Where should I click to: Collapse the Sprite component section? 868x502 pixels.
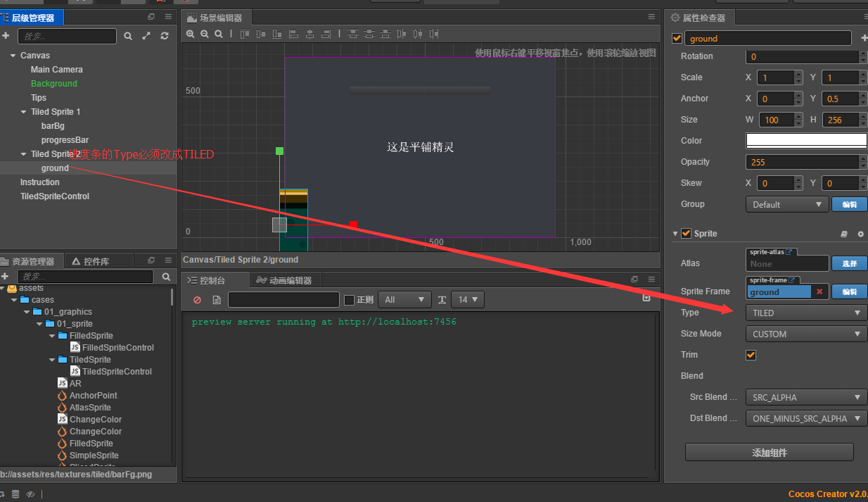pos(675,234)
